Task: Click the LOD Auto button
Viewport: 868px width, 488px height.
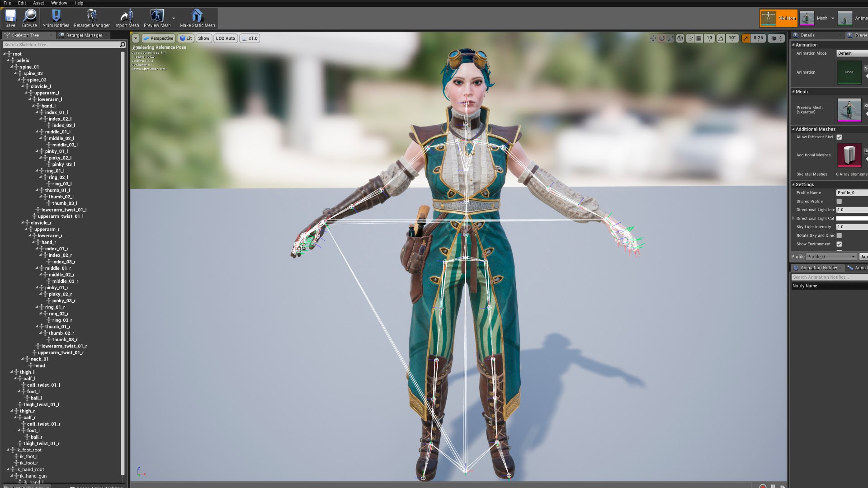Action: [x=226, y=38]
